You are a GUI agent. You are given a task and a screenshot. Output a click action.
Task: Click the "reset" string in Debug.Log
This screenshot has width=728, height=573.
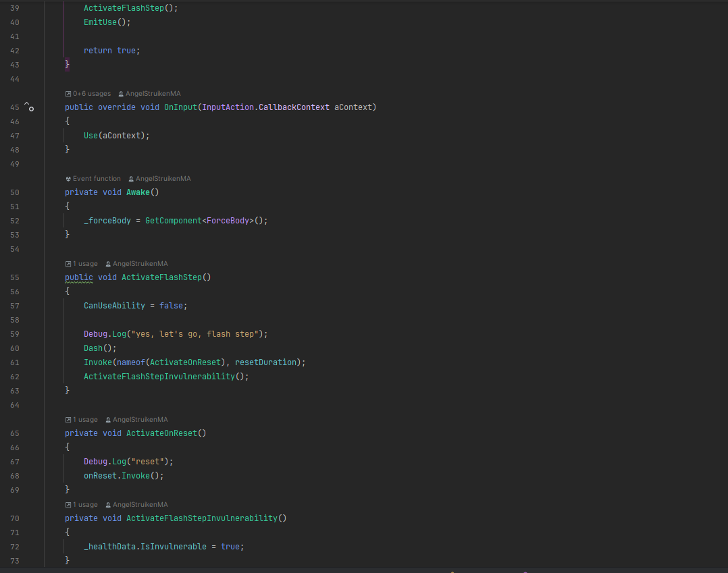click(x=147, y=462)
